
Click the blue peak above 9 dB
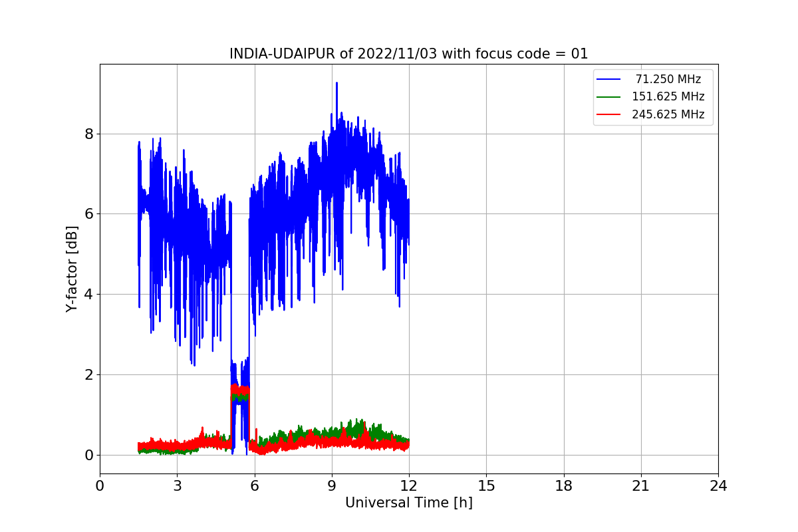tap(336, 84)
